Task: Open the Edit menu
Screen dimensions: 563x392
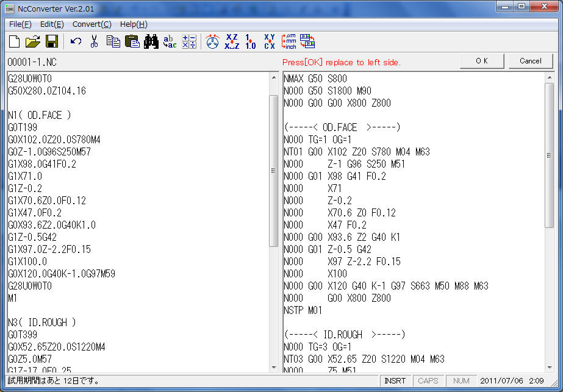Action: pyautogui.click(x=52, y=24)
